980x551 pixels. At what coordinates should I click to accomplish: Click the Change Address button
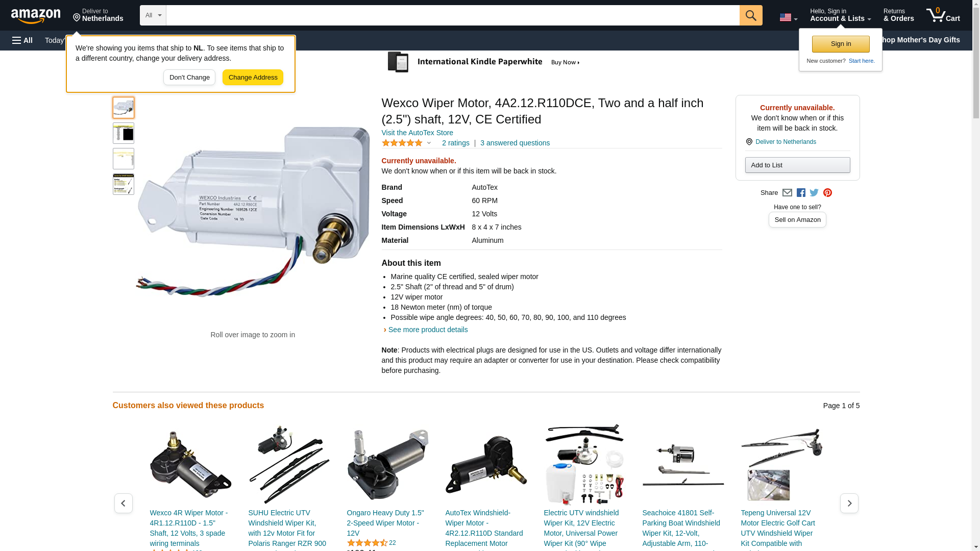(253, 78)
